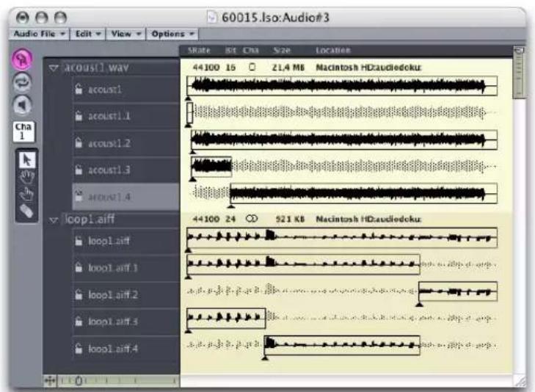
Task: Click the loop1.aiff.2 boxed waveform segment
Action: [x=458, y=291]
